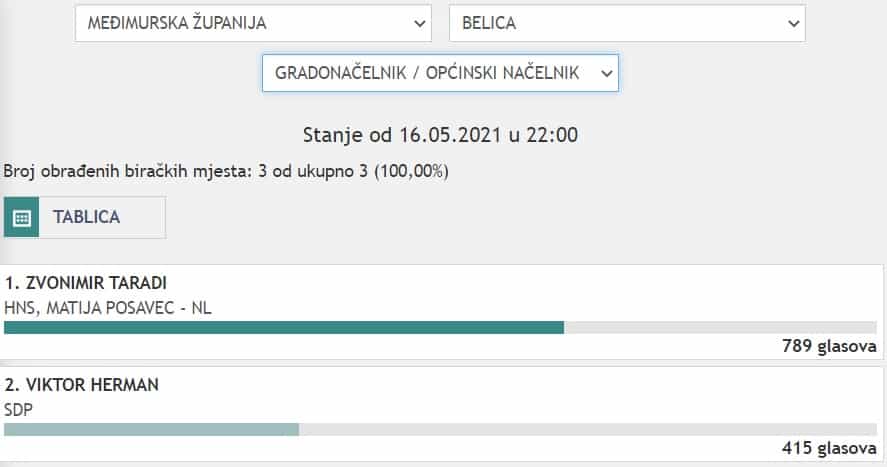Click the gray unfilled part of Taradi's bar

pyautogui.click(x=720, y=327)
